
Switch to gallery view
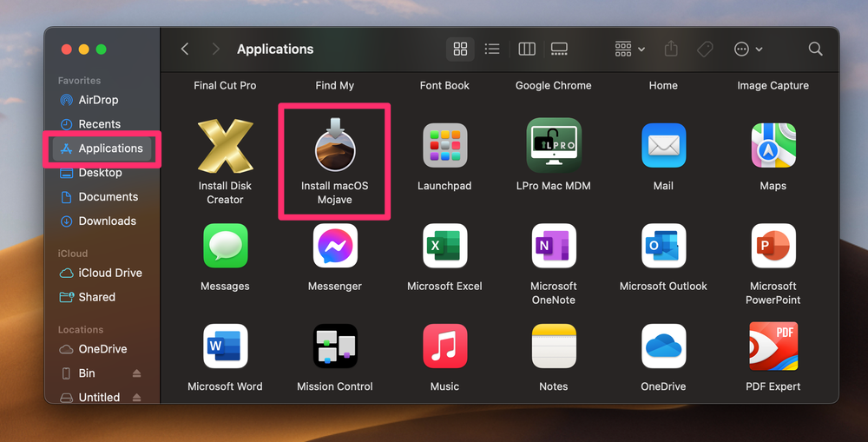coord(559,49)
